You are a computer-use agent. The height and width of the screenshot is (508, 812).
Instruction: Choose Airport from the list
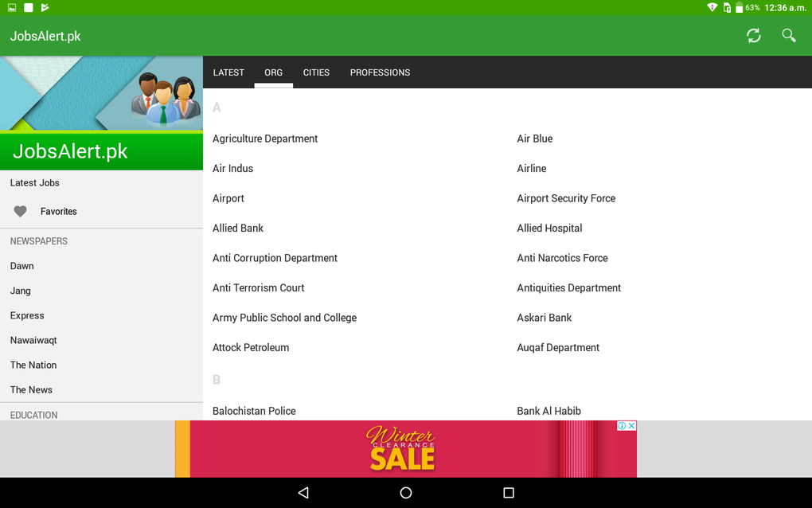click(x=228, y=198)
